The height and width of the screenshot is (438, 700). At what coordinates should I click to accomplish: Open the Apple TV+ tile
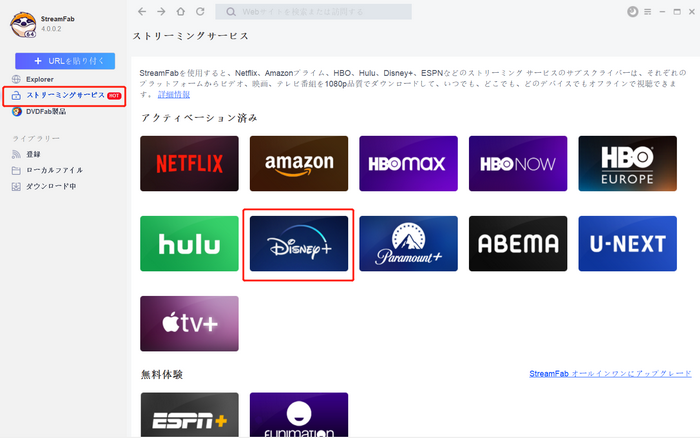coord(189,324)
